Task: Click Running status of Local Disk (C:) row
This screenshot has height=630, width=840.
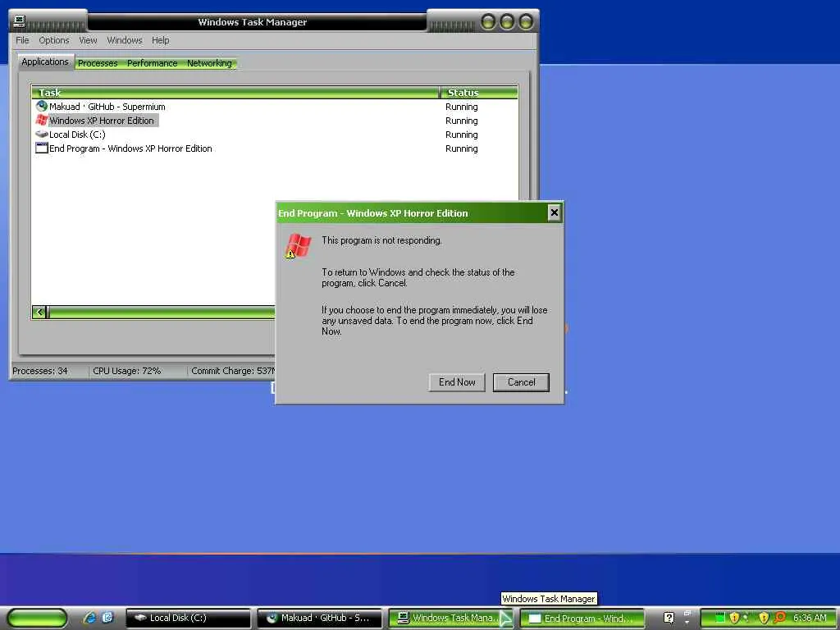Action: click(461, 135)
